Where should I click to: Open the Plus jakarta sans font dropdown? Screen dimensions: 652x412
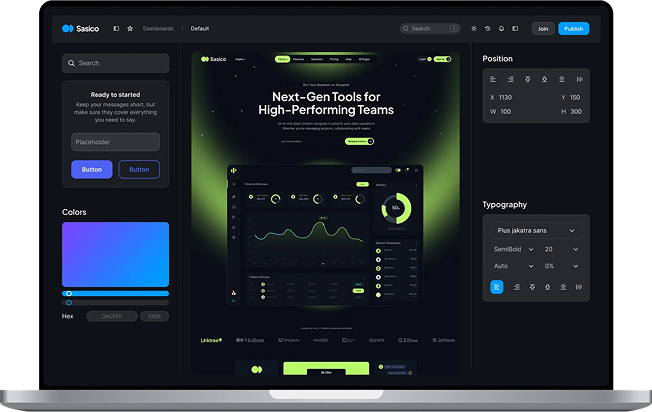537,230
